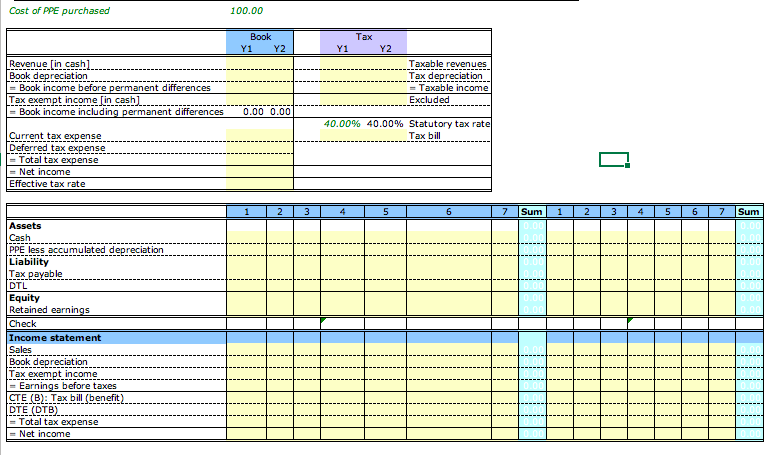Select the Tax header cell
Image resolution: width=778 pixels, height=455 pixels.
coord(363,37)
